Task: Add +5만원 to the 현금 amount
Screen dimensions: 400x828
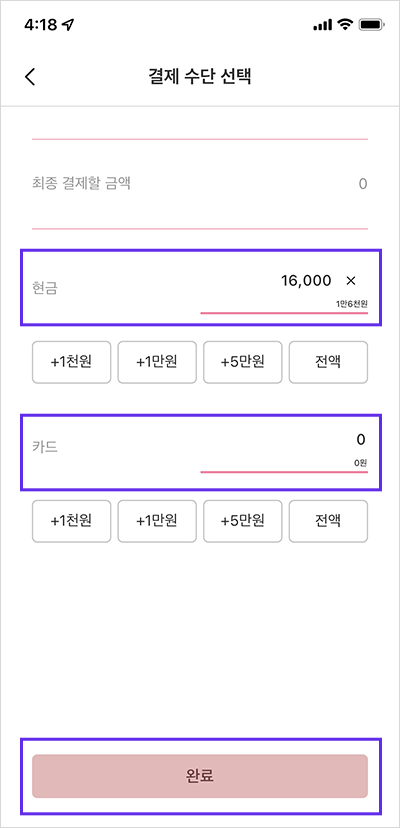Action: click(x=243, y=362)
